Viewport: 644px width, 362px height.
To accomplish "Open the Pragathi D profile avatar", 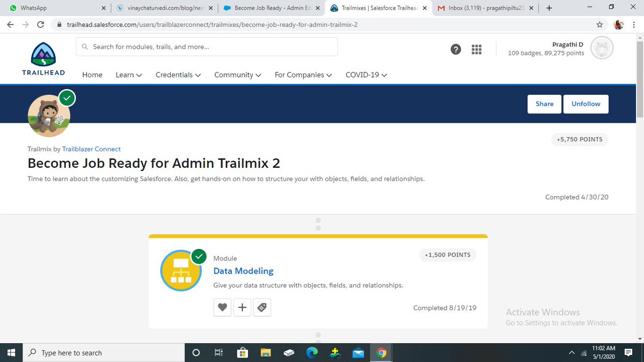I will pos(602,49).
